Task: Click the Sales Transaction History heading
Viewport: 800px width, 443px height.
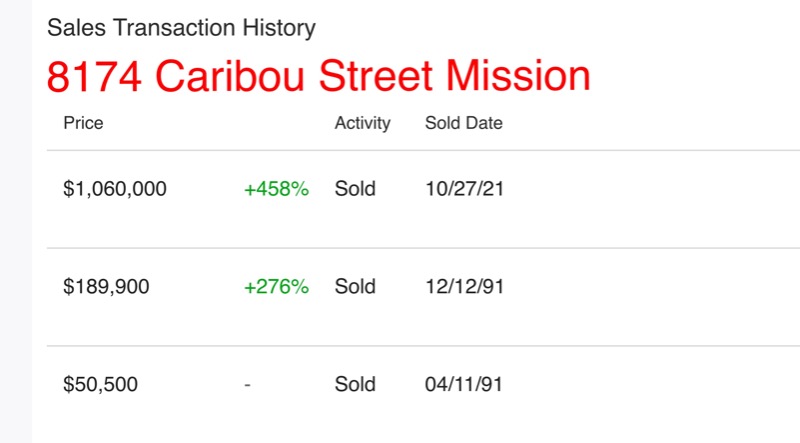Action: [x=181, y=28]
